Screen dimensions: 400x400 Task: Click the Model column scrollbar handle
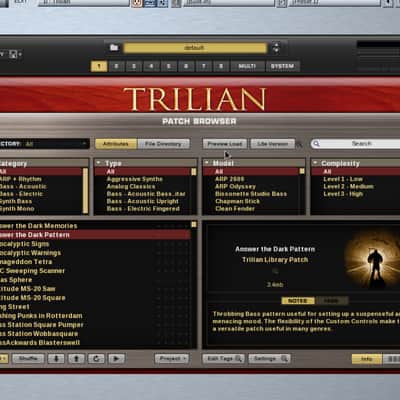tap(302, 171)
